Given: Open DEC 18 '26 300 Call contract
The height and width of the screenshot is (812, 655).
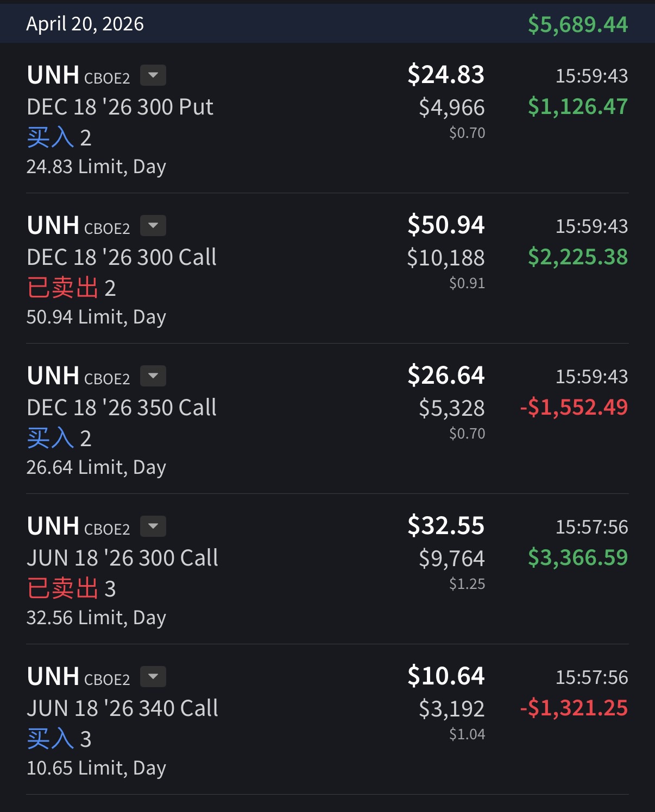Looking at the screenshot, I should tap(122, 257).
